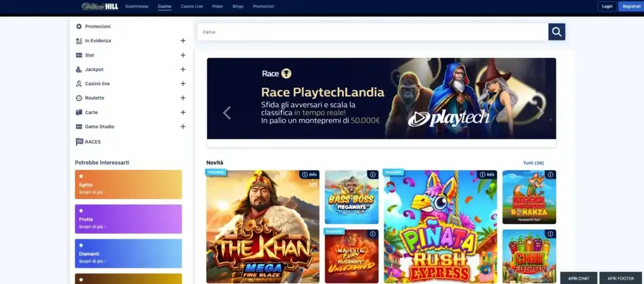The width and height of the screenshot is (644, 284).
Task: Open Majestic Fury Megaways Unleashed game
Action: click(x=352, y=256)
